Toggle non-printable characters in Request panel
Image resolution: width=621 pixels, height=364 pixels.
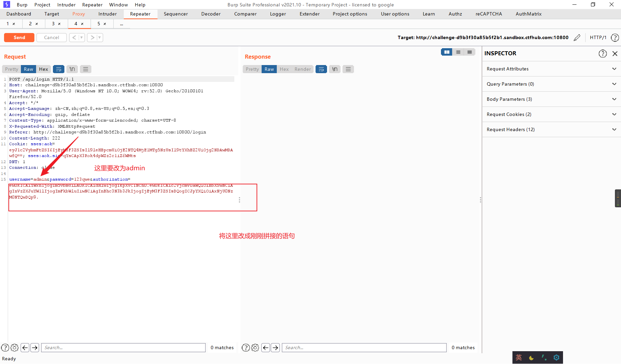[x=72, y=69]
